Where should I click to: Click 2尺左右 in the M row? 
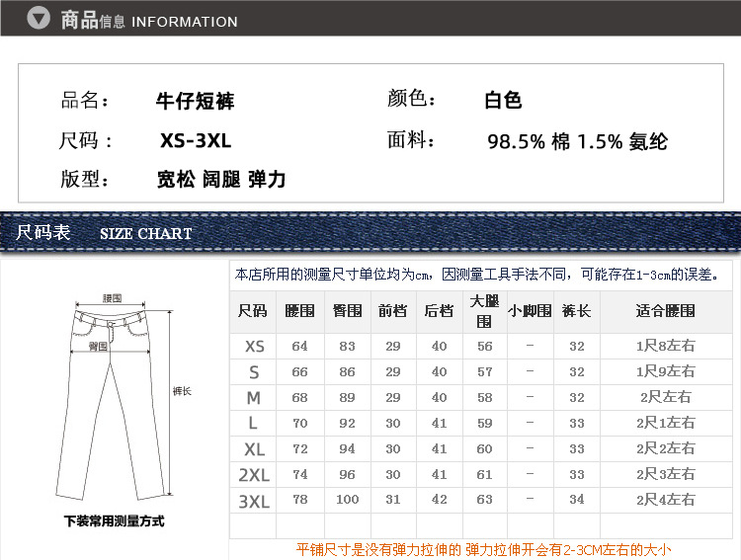coord(665,397)
